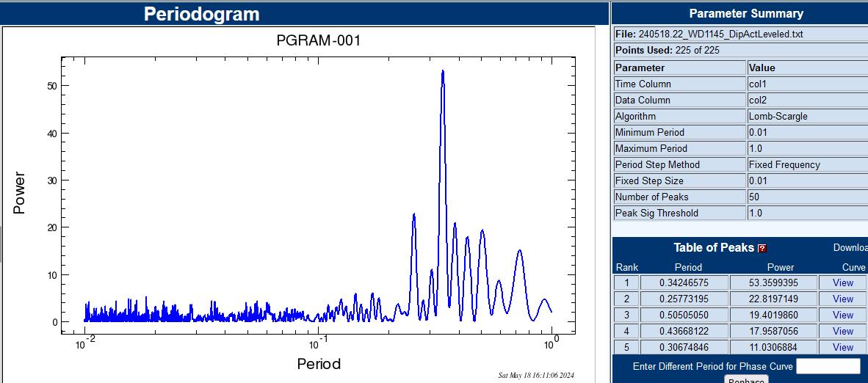The height and width of the screenshot is (383, 868).
Task: Click the Parameter Summary header
Action: (746, 14)
